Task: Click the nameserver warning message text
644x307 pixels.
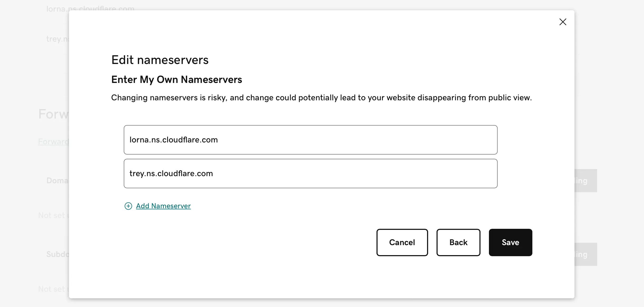Action: click(x=321, y=97)
